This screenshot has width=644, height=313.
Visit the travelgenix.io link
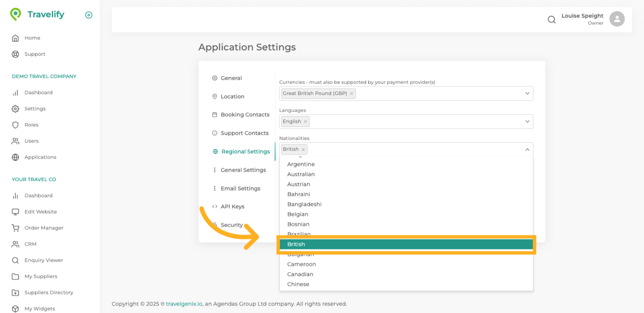pos(184,304)
